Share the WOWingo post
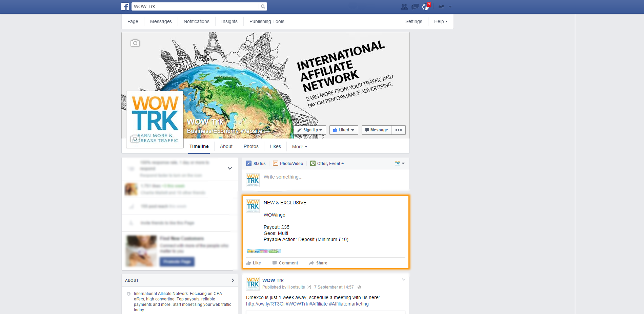644x314 pixels. 318,263
